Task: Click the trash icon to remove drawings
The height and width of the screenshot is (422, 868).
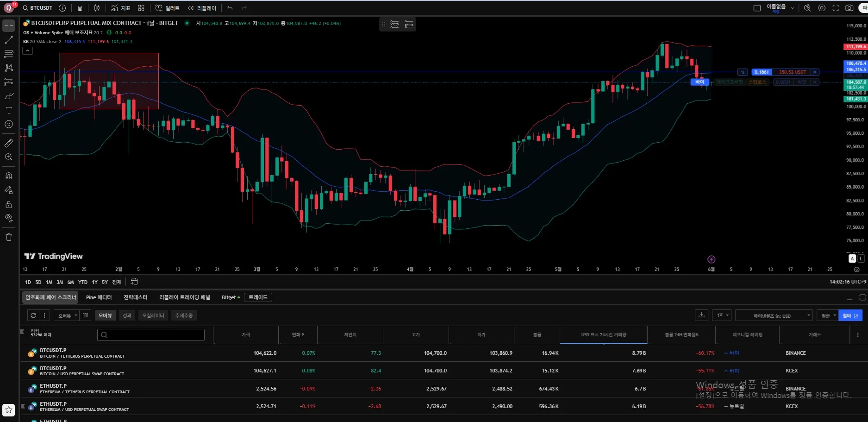Action: [9, 237]
